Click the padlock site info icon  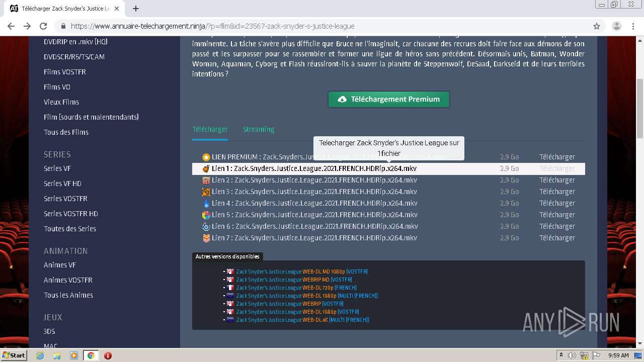coord(63,26)
